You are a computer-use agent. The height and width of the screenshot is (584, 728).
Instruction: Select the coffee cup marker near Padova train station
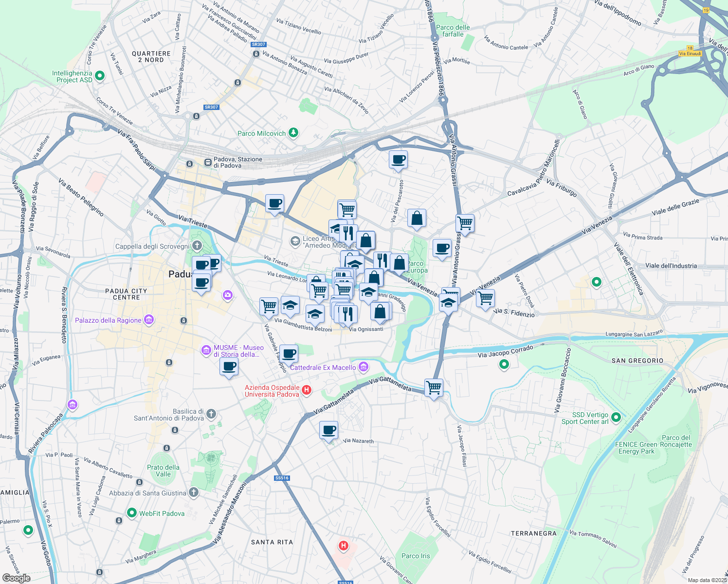tap(275, 203)
